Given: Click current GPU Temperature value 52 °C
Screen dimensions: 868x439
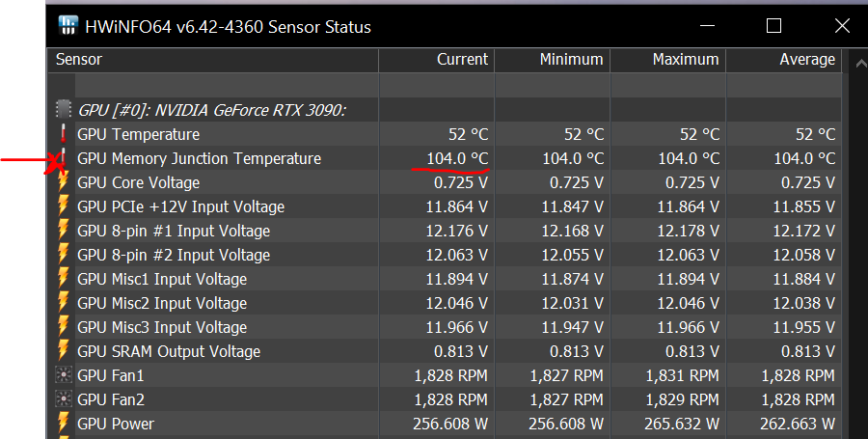Looking at the screenshot, I should (469, 134).
